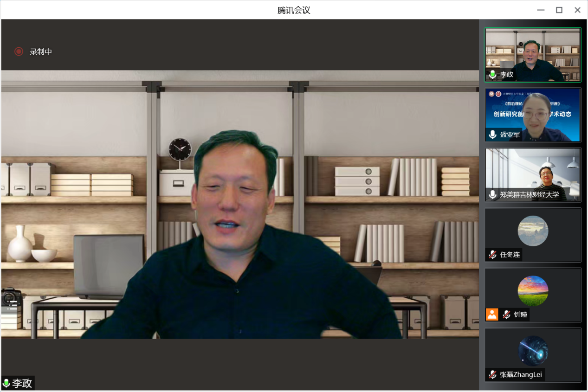Click the 录制中 recording status text
This screenshot has height=392, width=588.
[x=41, y=51]
